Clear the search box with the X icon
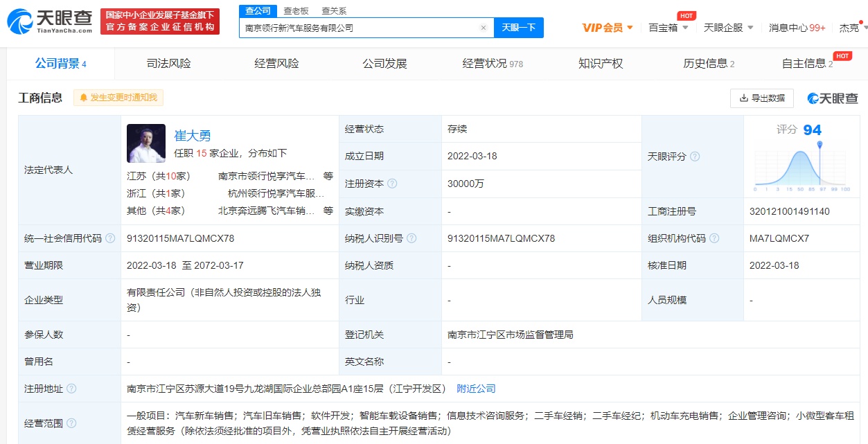The width and height of the screenshot is (868, 444). 484,28
